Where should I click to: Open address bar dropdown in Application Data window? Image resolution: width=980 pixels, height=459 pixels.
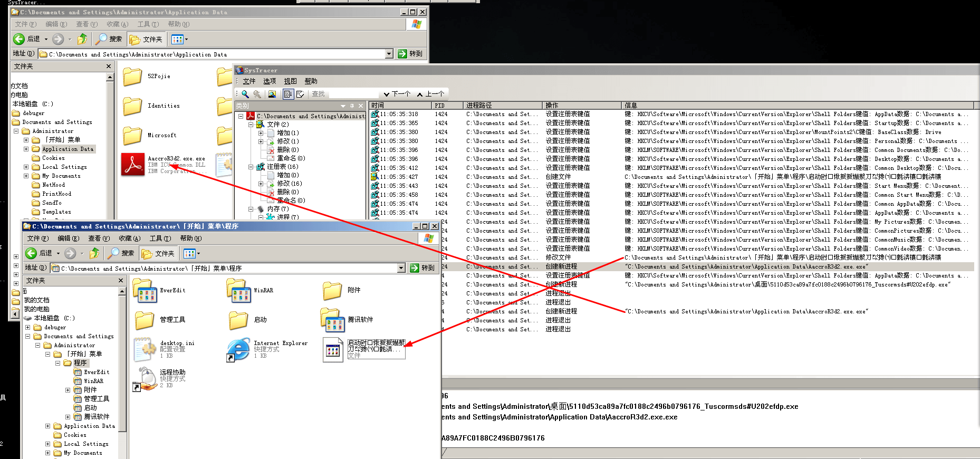(389, 54)
